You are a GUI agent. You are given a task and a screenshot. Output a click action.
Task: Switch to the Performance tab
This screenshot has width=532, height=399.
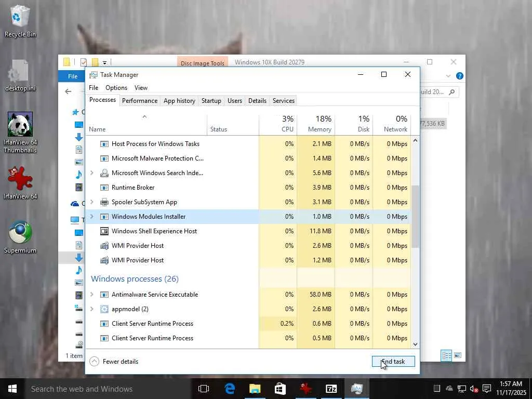point(140,101)
